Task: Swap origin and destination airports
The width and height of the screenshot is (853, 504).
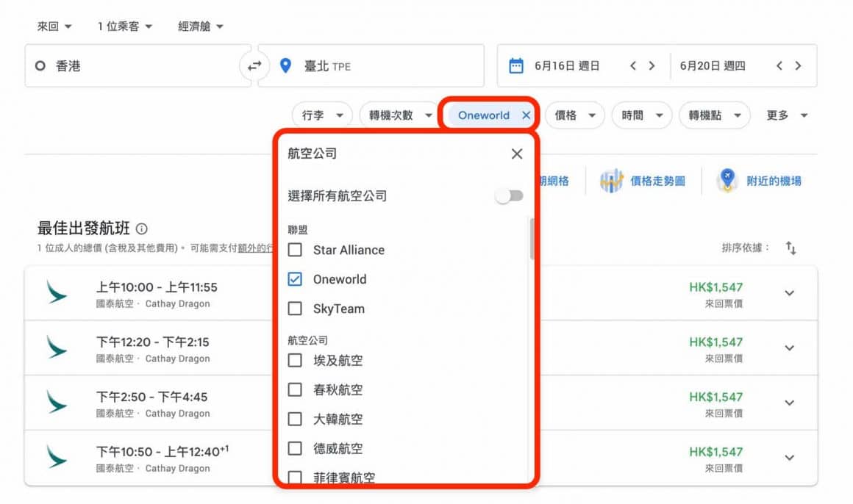Action: [x=254, y=66]
